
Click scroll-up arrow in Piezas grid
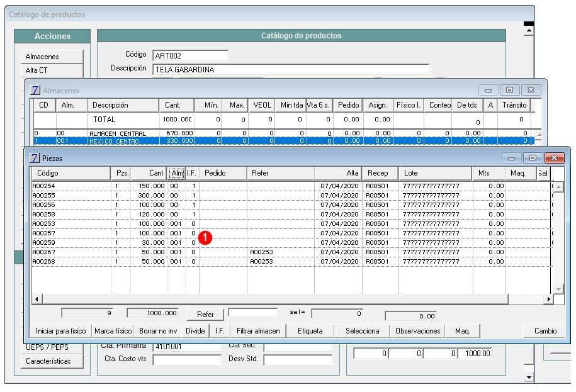click(x=559, y=187)
